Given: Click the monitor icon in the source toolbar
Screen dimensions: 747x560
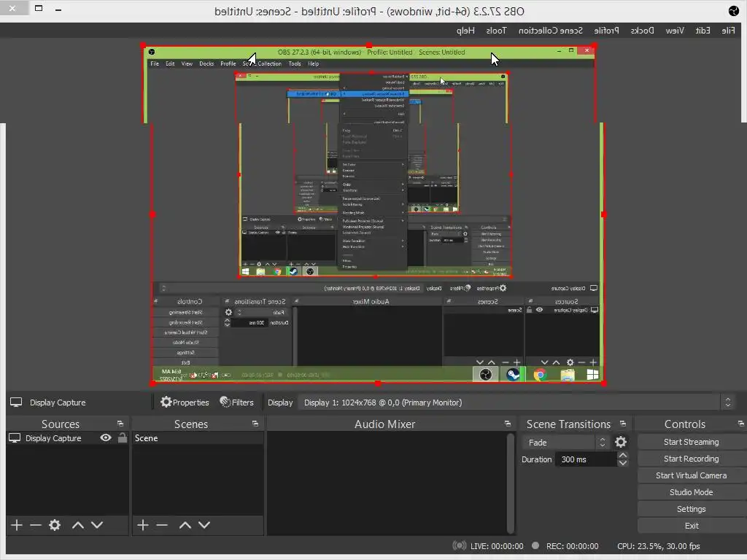Looking at the screenshot, I should [16, 402].
